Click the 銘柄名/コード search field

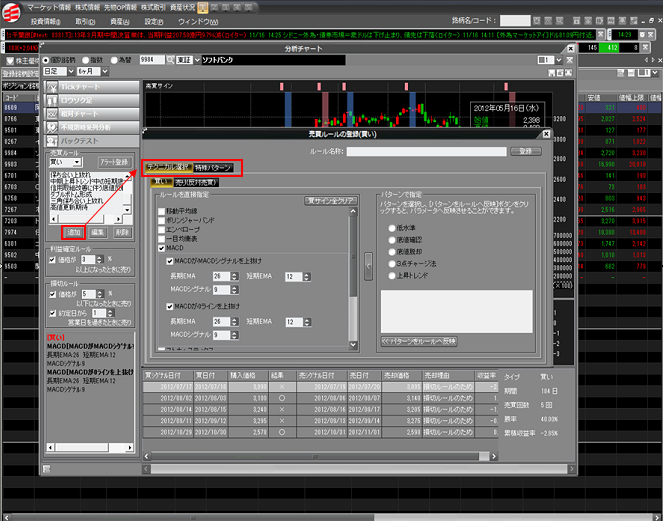(x=515, y=20)
